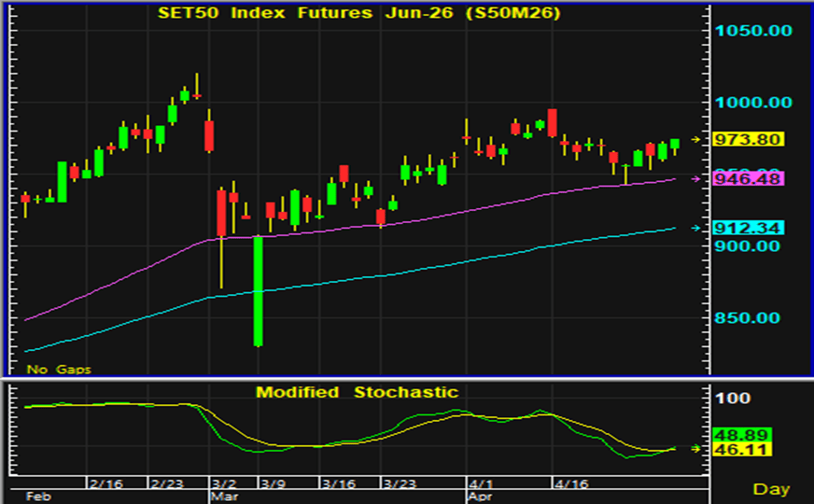Click the cyan 912.34 moving average label

748,228
